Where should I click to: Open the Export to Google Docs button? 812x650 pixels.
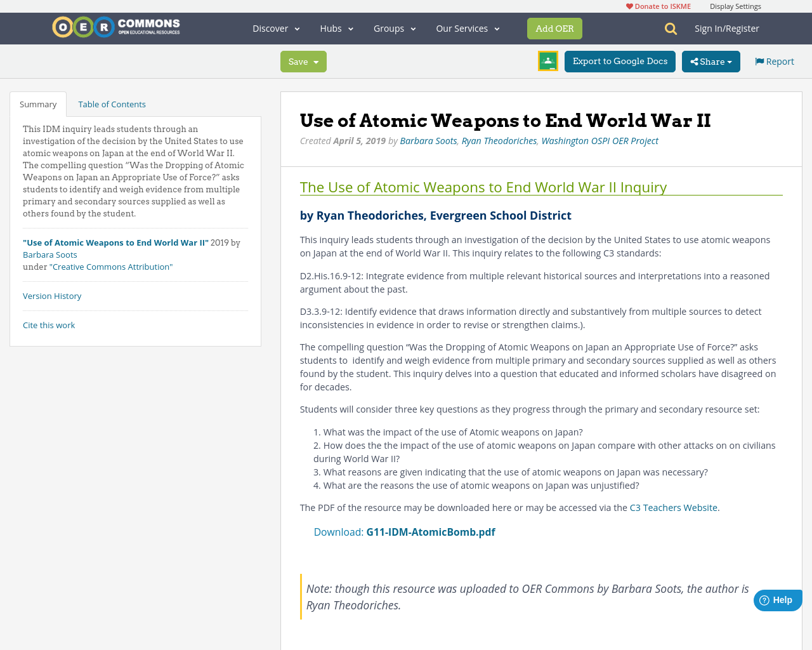tap(620, 61)
